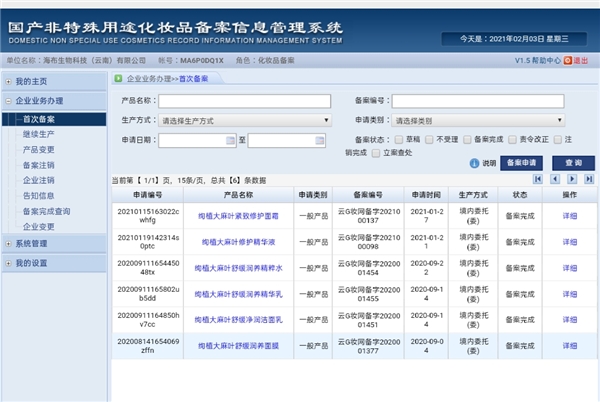The width and height of the screenshot is (600, 402).
Task: Click the 首次备案 breadcrumb tab
Action: point(193,79)
